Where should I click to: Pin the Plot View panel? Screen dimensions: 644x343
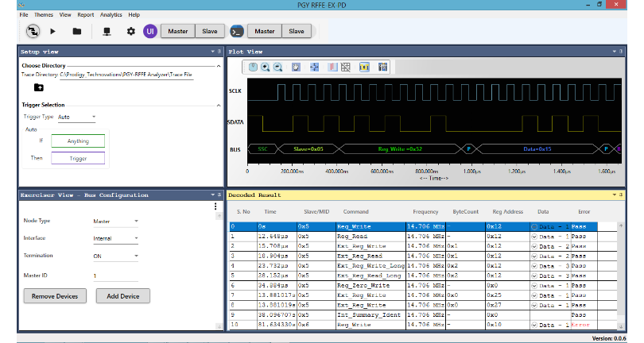[621, 52]
